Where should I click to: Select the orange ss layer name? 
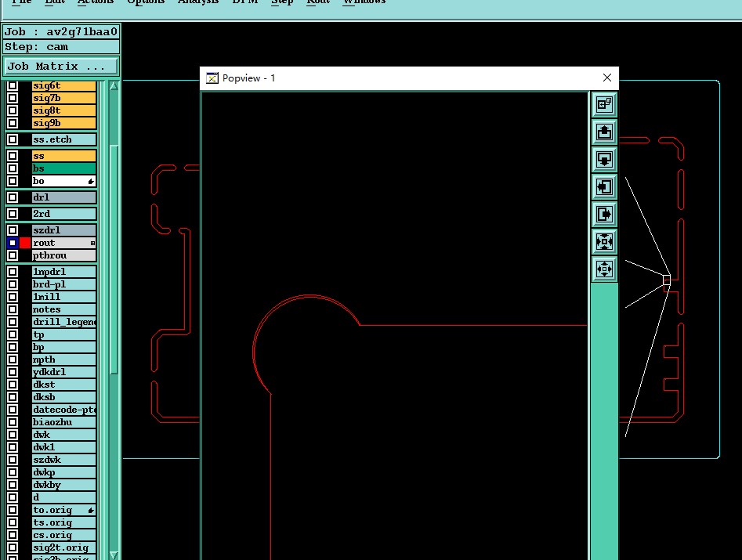coord(64,156)
